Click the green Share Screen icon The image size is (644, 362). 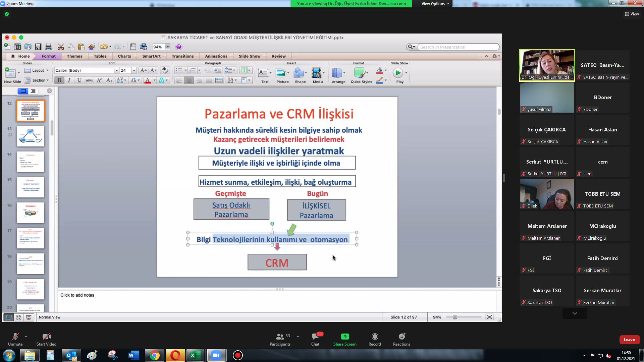point(345,336)
